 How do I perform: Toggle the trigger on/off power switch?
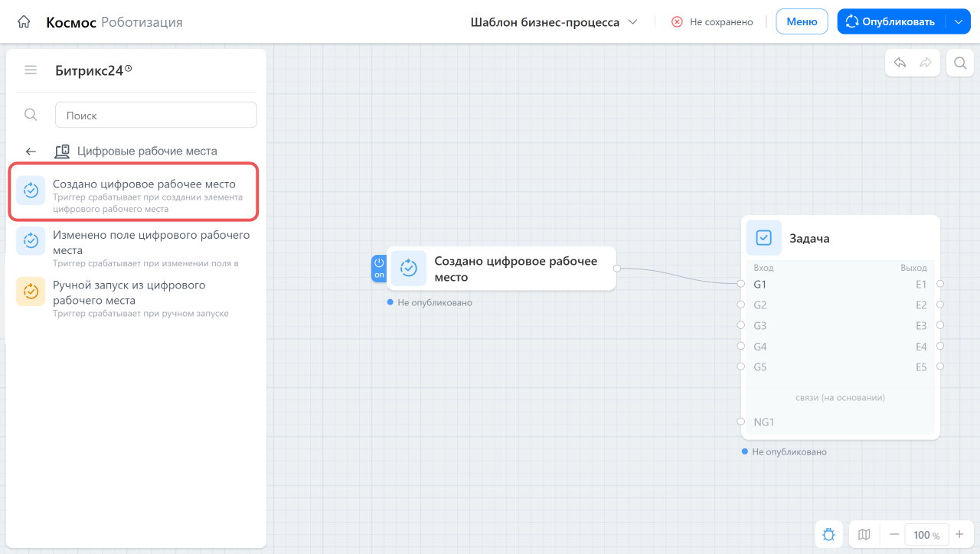pos(379,268)
